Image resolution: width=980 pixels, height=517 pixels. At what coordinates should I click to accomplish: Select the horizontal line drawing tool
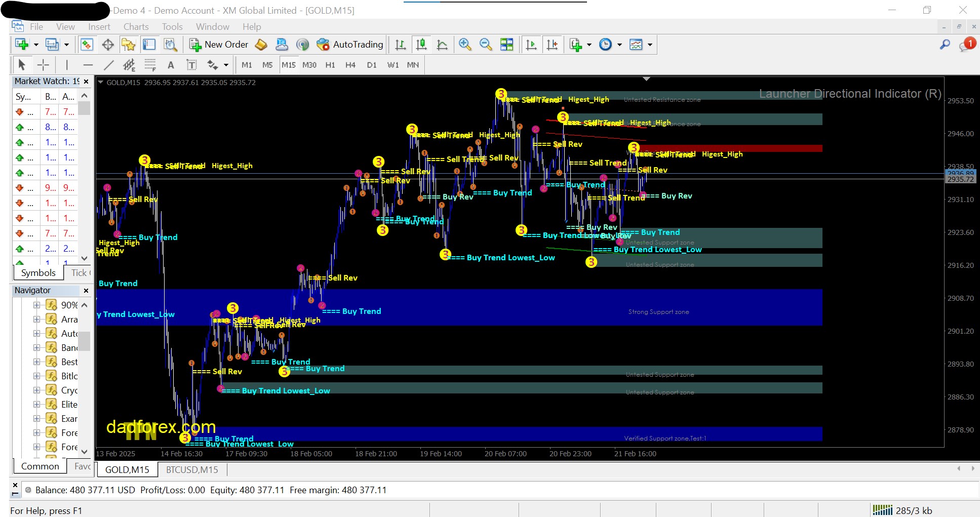click(x=88, y=65)
